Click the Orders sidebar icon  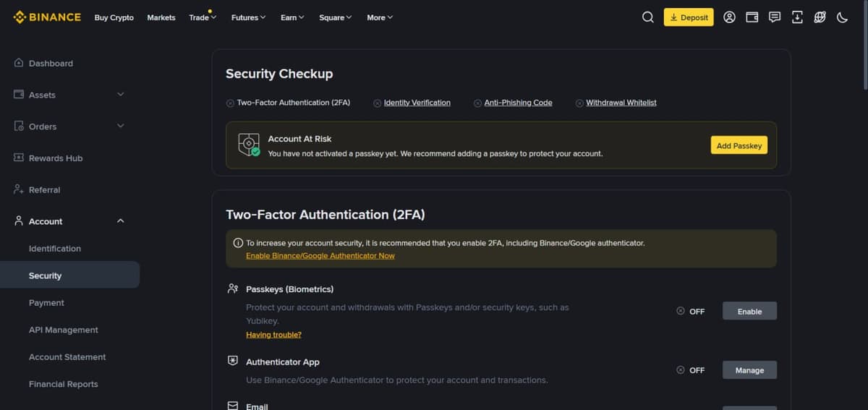(x=19, y=126)
